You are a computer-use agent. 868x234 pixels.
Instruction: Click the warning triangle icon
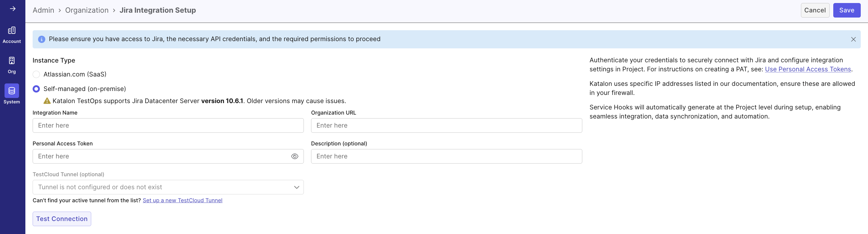pyautogui.click(x=47, y=101)
